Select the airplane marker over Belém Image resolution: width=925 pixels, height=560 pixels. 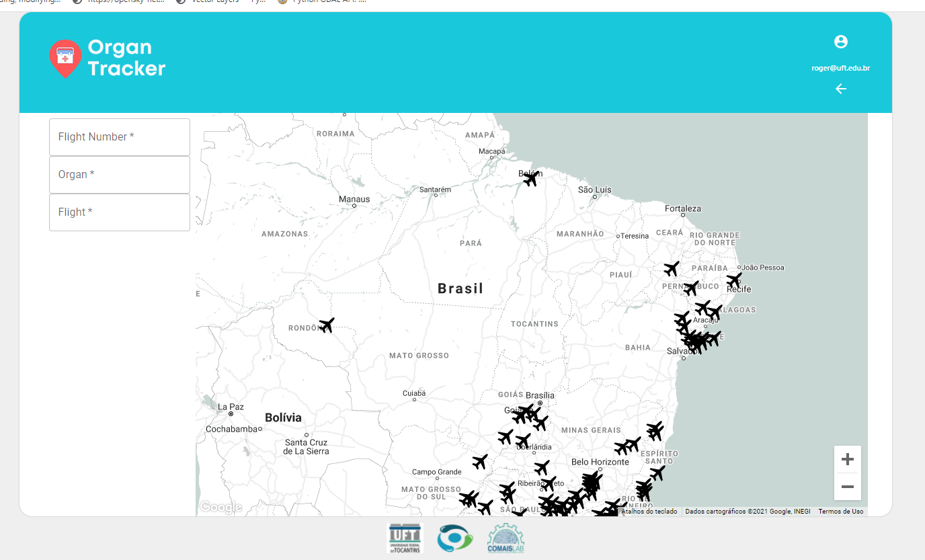click(x=531, y=179)
